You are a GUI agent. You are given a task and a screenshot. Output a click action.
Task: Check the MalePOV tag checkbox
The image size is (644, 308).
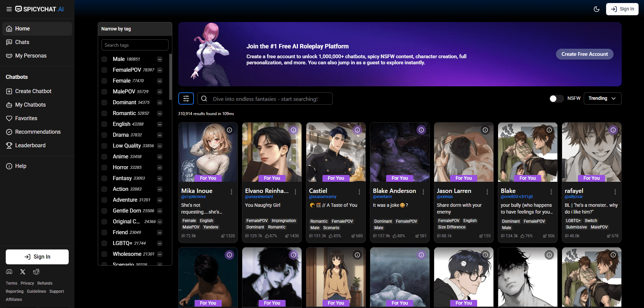click(105, 92)
